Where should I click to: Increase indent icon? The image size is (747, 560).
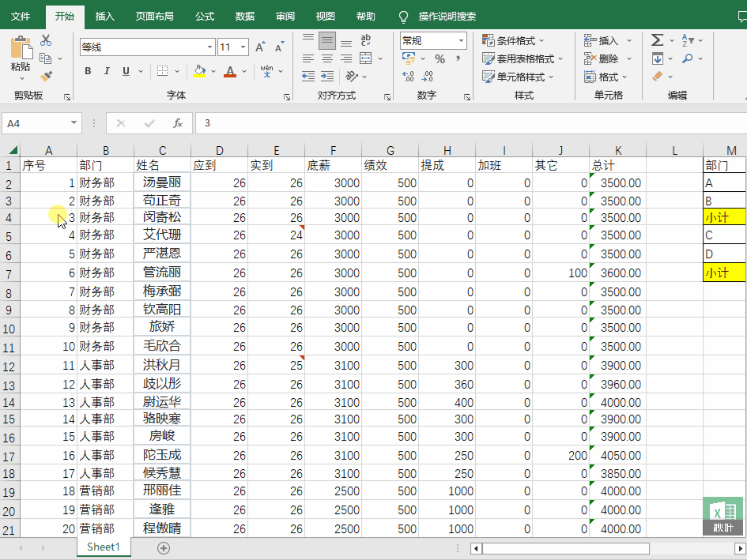click(x=327, y=76)
